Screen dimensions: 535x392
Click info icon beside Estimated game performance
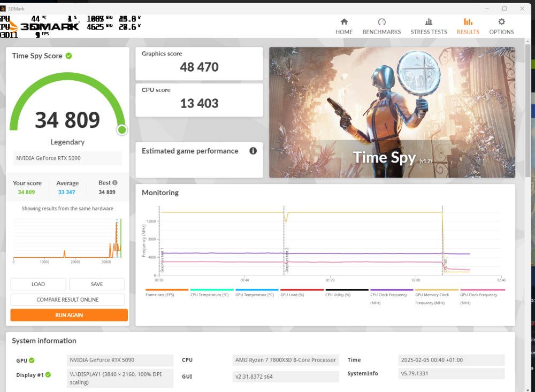[253, 151]
